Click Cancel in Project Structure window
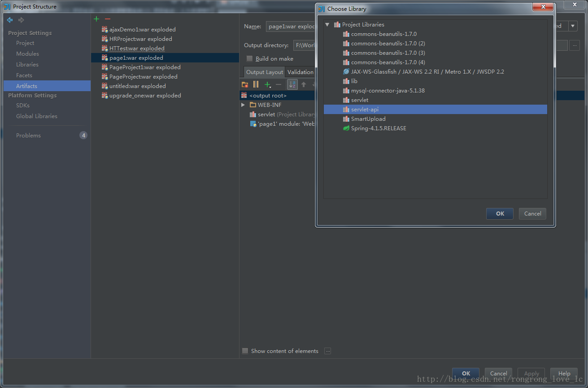The width and height of the screenshot is (588, 388). pos(499,374)
